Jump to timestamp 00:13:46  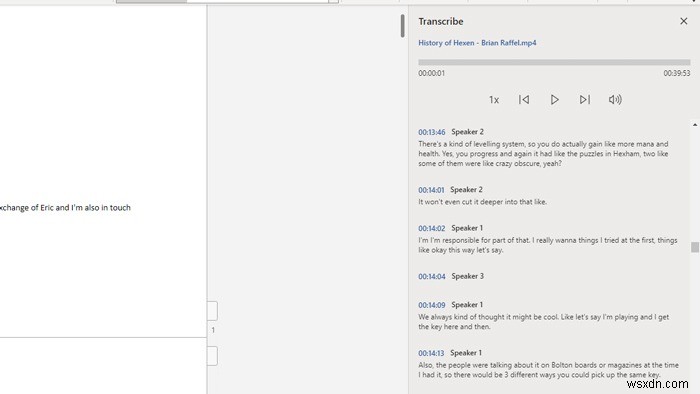coord(432,132)
